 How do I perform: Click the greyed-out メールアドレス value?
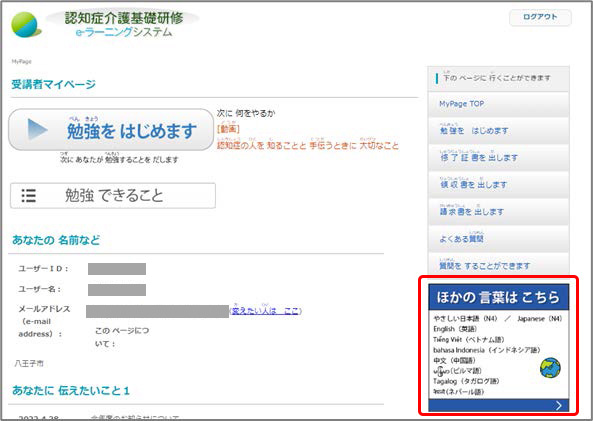point(157,311)
